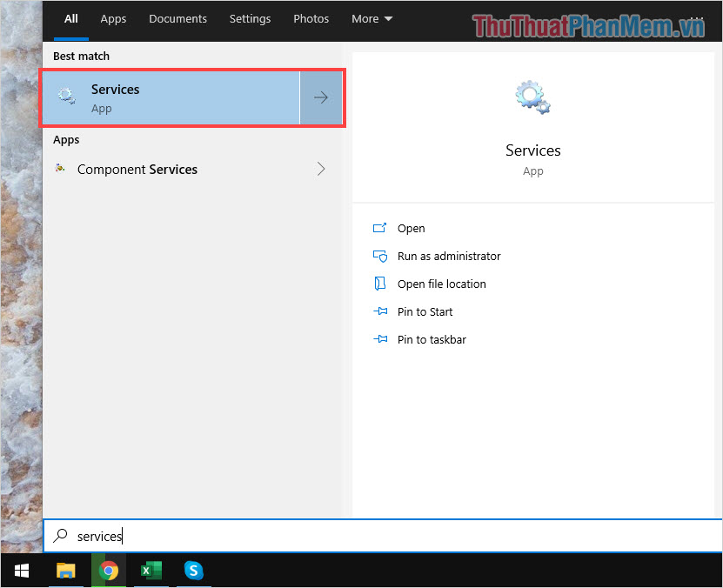Click the expand arrow next to Services result

click(x=320, y=97)
